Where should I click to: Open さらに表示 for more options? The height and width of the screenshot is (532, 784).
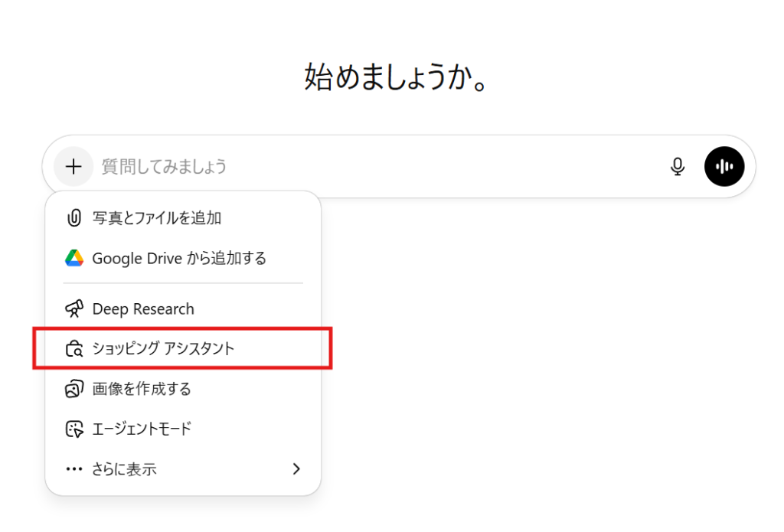click(x=125, y=469)
